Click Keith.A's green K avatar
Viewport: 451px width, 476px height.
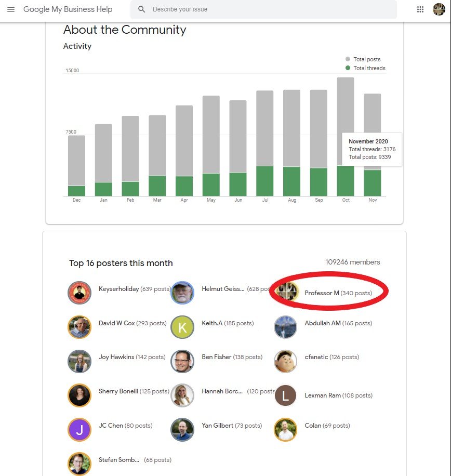(182, 327)
